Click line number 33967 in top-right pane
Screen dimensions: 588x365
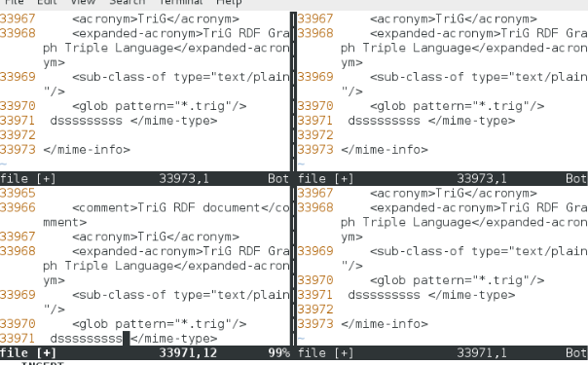(315, 18)
